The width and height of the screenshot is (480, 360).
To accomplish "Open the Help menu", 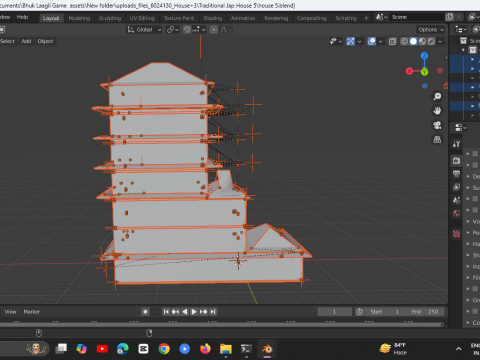I will 22,17.
